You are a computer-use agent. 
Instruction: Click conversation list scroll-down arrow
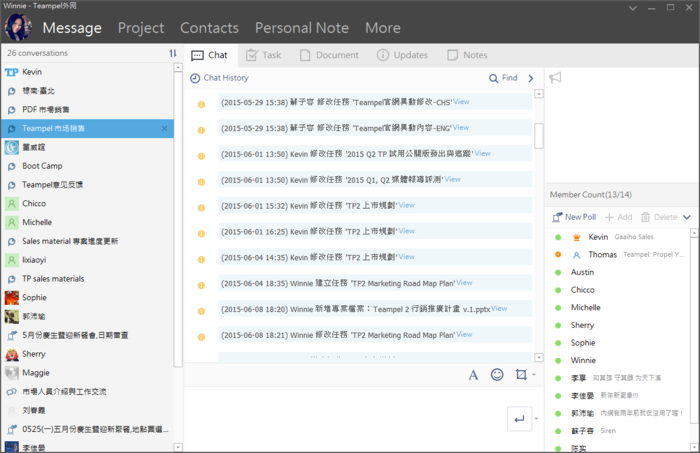[x=178, y=447]
